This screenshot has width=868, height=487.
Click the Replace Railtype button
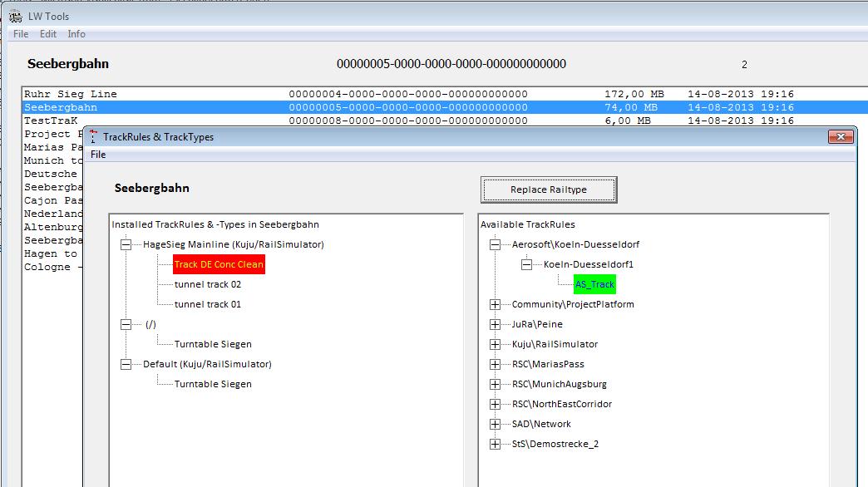pyautogui.click(x=549, y=189)
